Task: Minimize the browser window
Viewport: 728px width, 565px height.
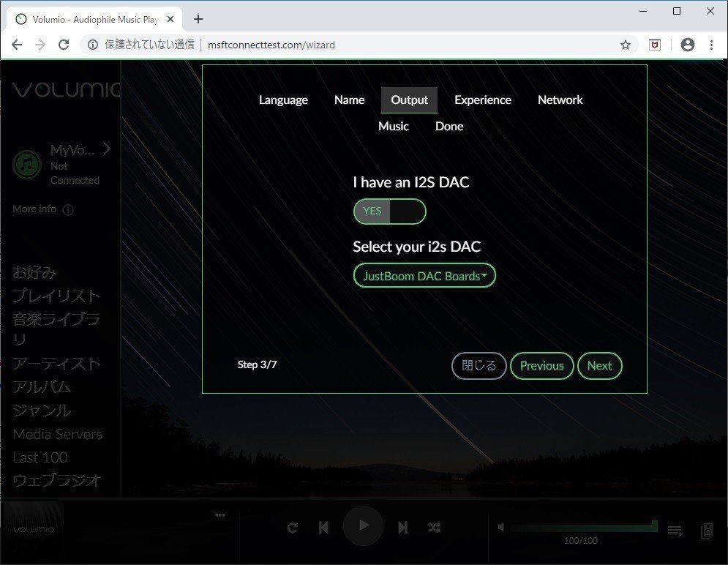Action: click(643, 11)
